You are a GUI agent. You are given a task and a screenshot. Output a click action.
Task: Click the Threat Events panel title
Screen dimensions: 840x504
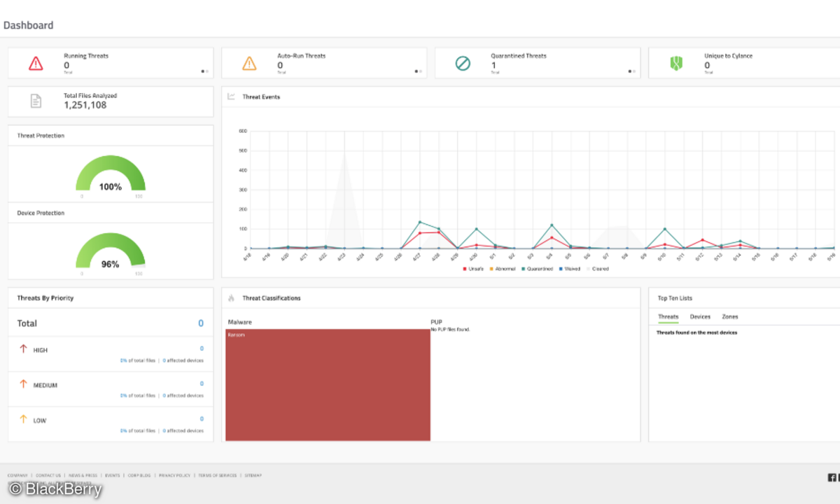click(x=261, y=97)
